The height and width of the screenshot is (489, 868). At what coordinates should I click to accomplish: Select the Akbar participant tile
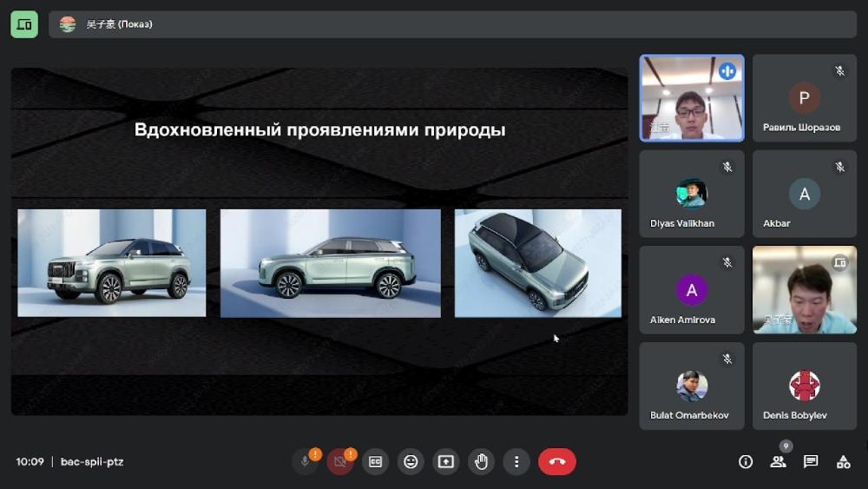(805, 194)
